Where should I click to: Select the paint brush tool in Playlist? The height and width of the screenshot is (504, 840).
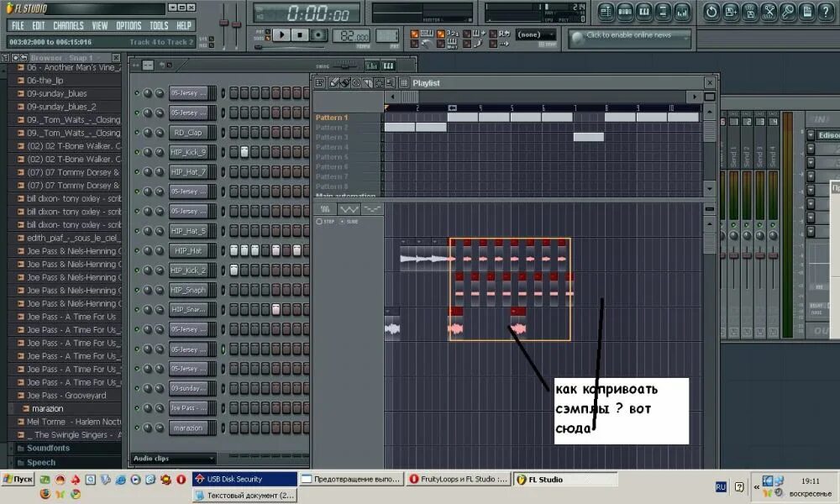click(345, 82)
